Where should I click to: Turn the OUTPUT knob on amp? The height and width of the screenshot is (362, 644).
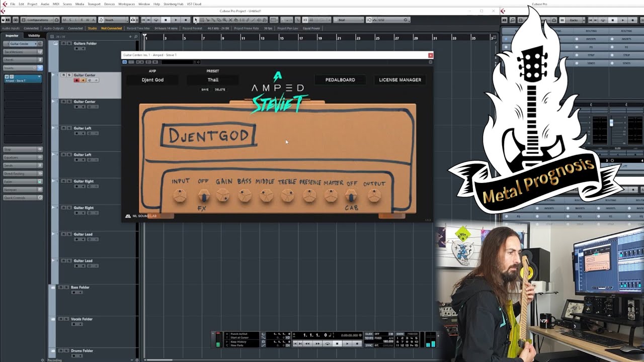click(374, 196)
